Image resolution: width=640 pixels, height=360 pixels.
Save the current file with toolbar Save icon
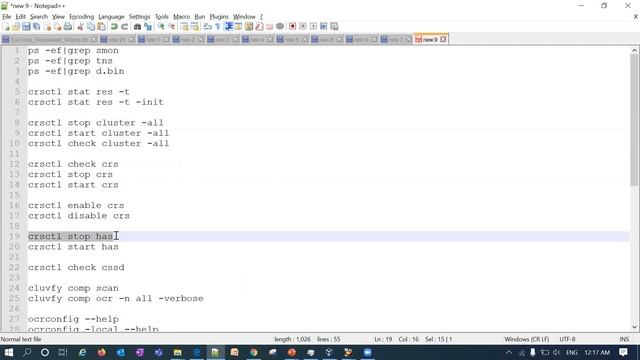click(26, 27)
